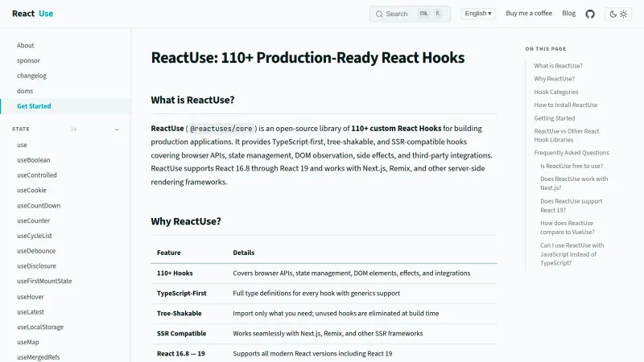
Task: Open About in sidebar
Action: (x=26, y=46)
